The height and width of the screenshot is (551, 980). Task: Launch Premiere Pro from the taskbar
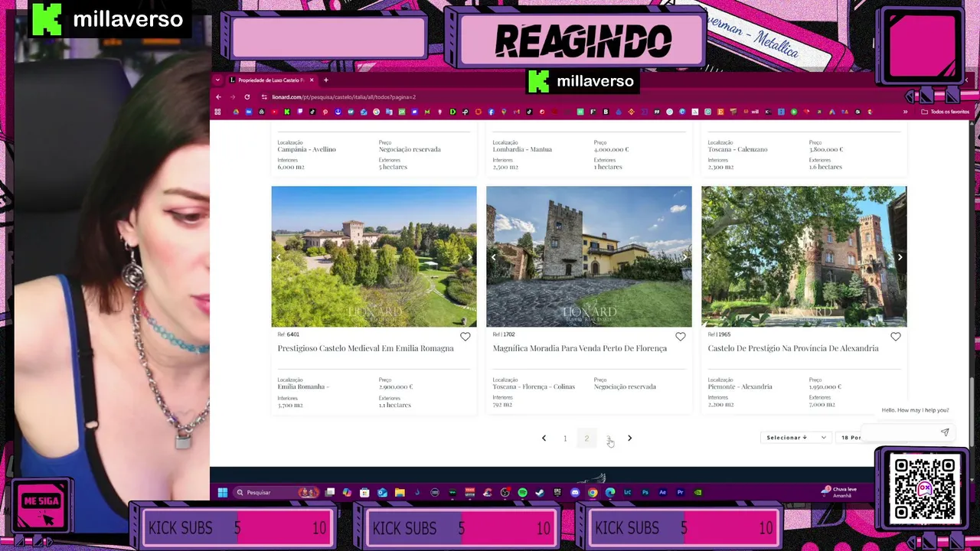pyautogui.click(x=680, y=492)
